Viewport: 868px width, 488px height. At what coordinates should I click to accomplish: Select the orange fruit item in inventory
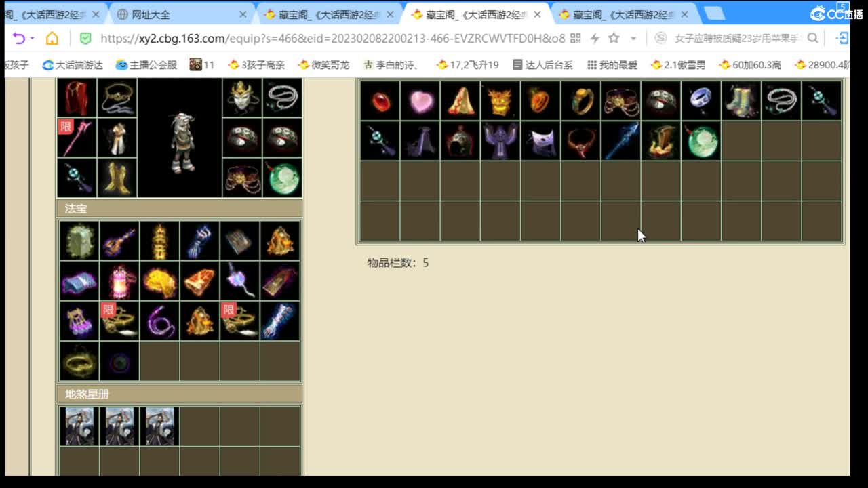click(x=540, y=101)
